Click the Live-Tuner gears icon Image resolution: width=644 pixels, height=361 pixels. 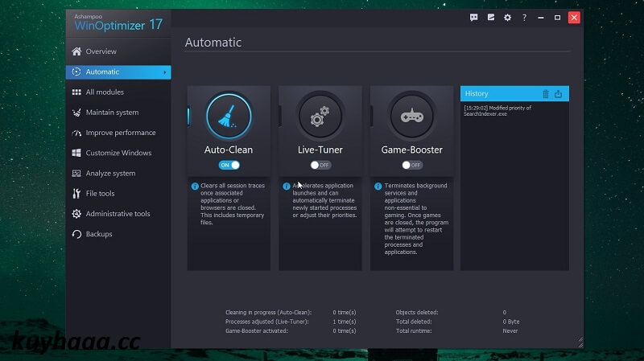click(320, 117)
